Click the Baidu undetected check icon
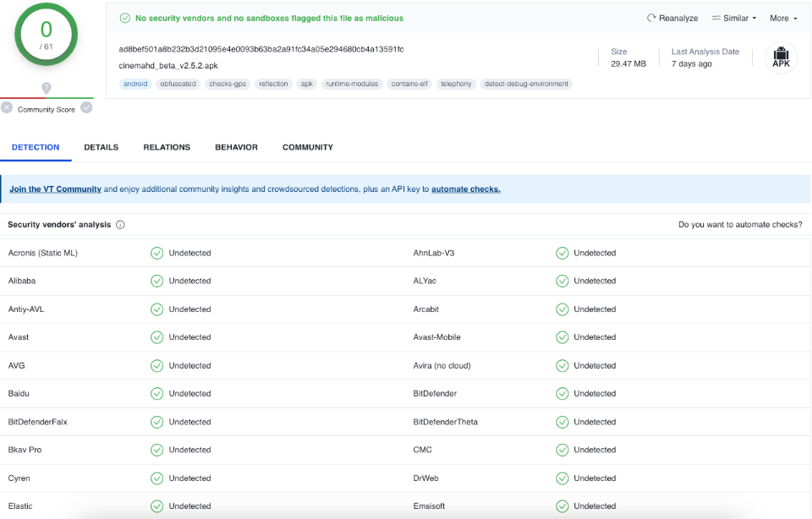The image size is (812, 519). tap(157, 394)
